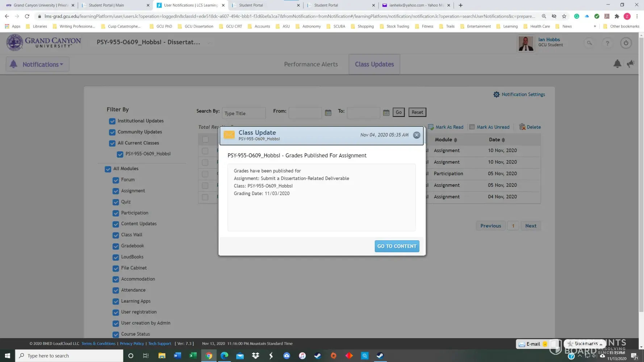
Task: Uncheck the Forum module filter
Action: 116,180
